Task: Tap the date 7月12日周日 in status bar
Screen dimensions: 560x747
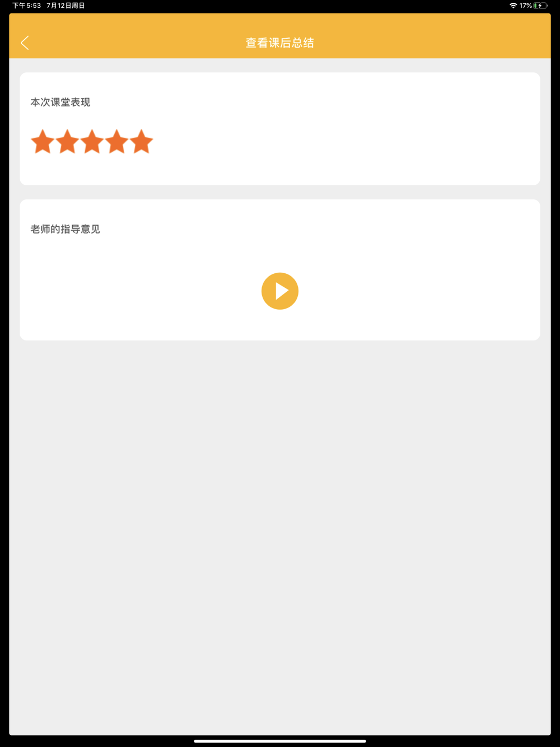Action: [66, 6]
